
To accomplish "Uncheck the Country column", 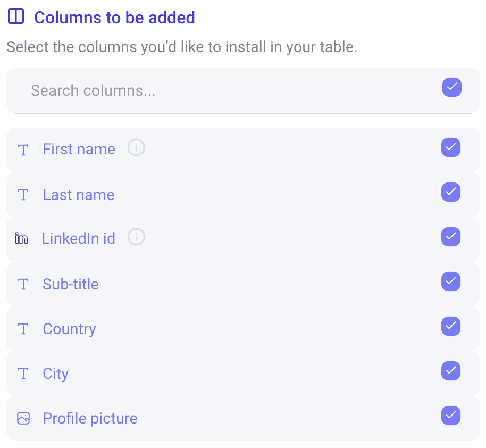I will click(x=451, y=326).
